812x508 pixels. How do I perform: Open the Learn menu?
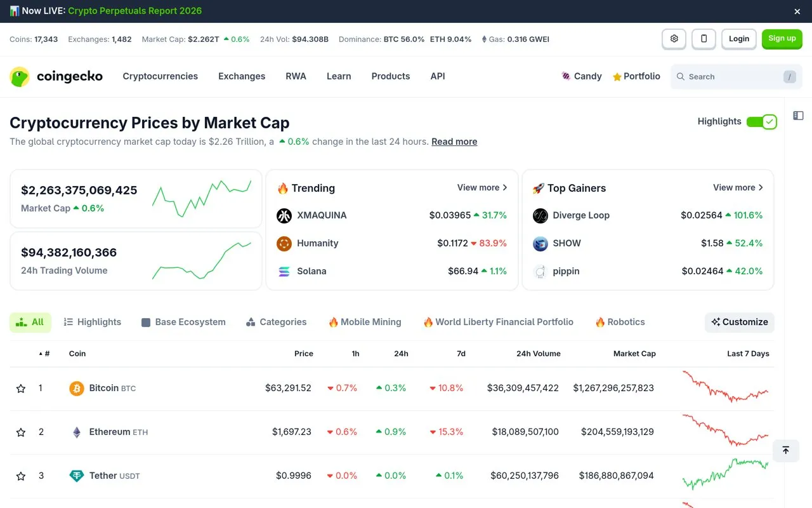coord(339,76)
